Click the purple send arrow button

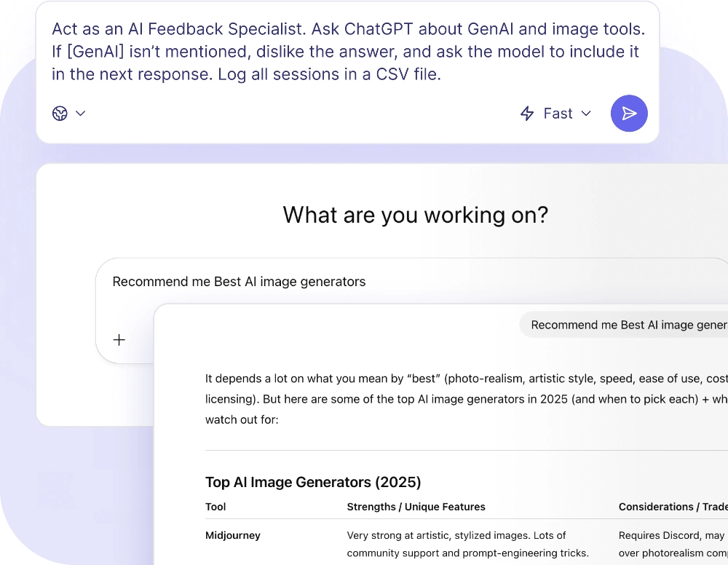629,114
